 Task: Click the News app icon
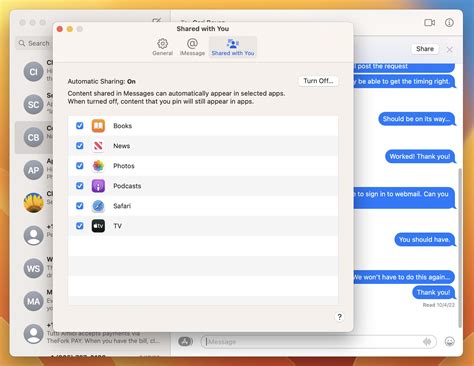[98, 146]
